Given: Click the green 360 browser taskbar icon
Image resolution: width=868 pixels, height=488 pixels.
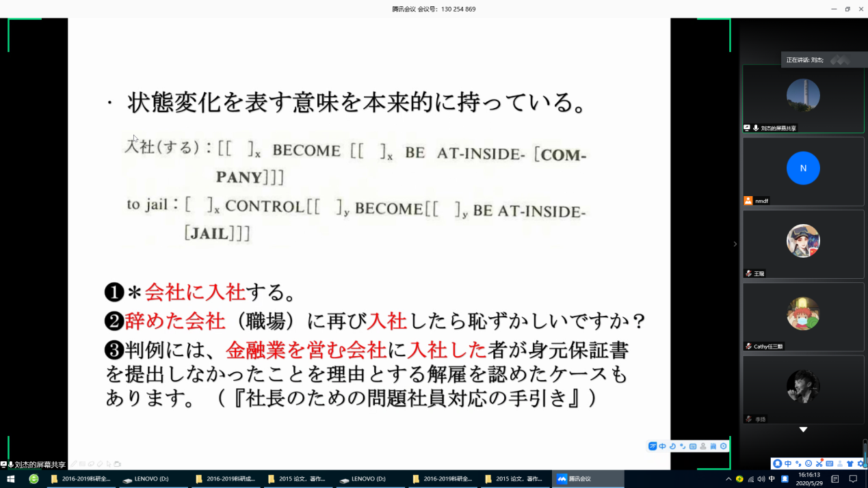Looking at the screenshot, I should point(34,479).
